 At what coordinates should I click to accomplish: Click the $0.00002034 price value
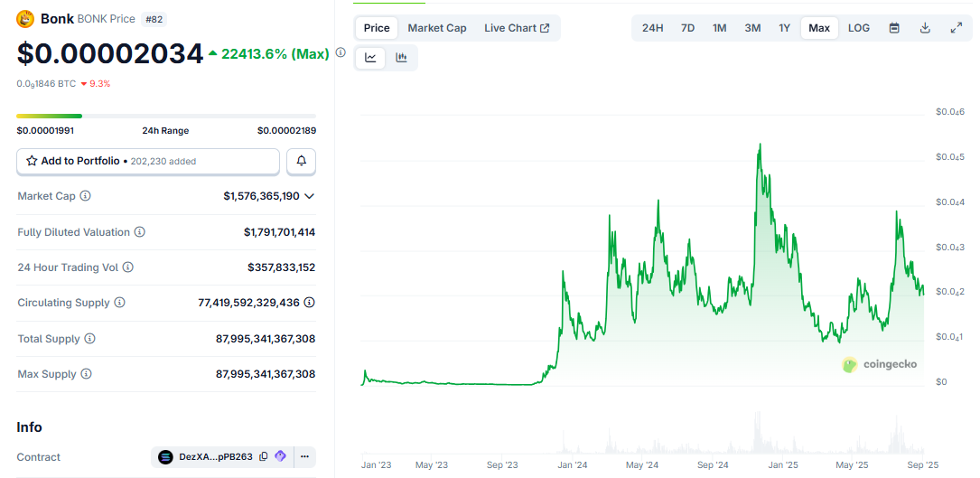coord(110,54)
